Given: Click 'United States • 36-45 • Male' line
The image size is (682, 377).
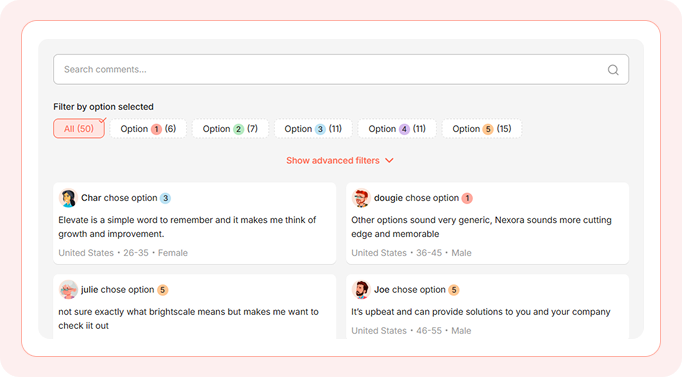Looking at the screenshot, I should pyautogui.click(x=411, y=253).
